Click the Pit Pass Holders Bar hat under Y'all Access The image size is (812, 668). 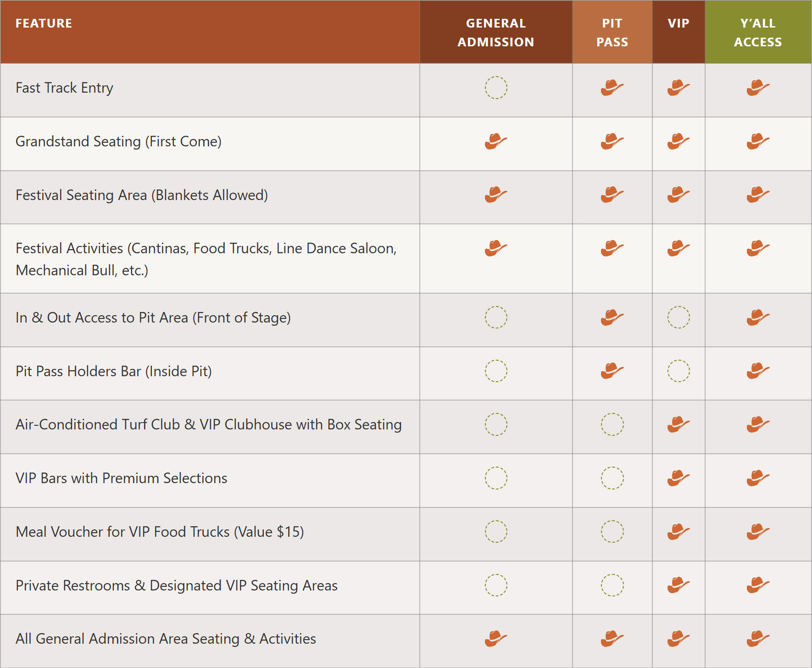pyautogui.click(x=758, y=371)
